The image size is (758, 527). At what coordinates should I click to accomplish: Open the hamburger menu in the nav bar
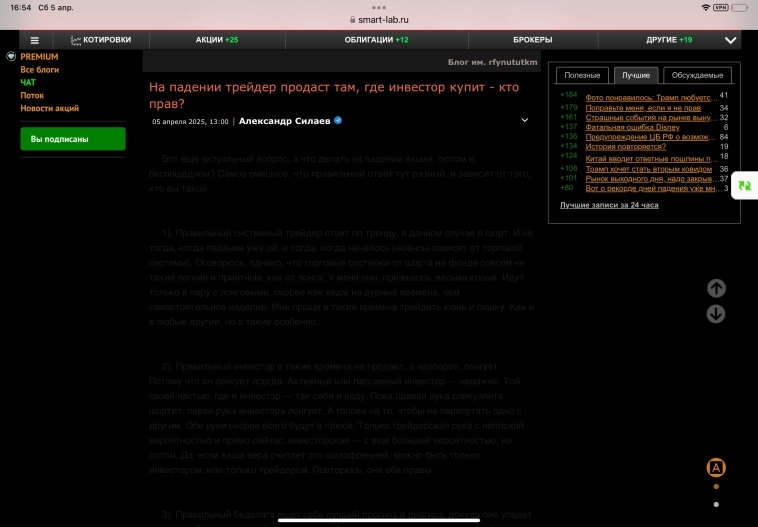point(34,40)
